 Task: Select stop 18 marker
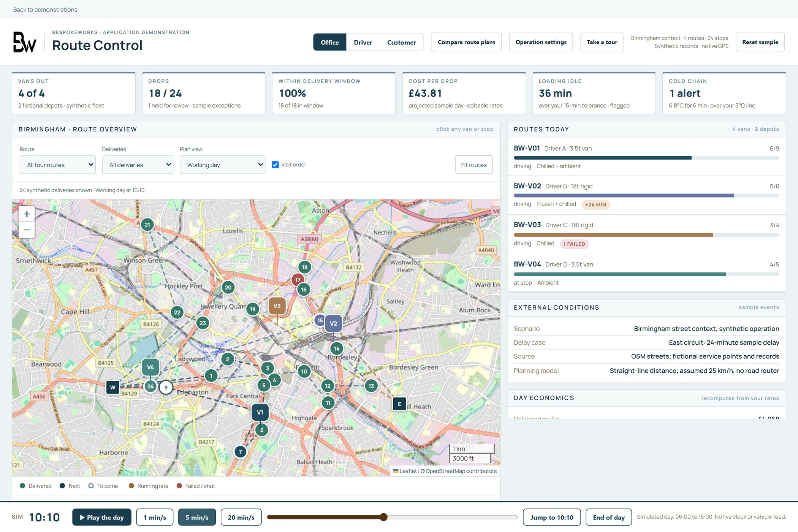305,267
